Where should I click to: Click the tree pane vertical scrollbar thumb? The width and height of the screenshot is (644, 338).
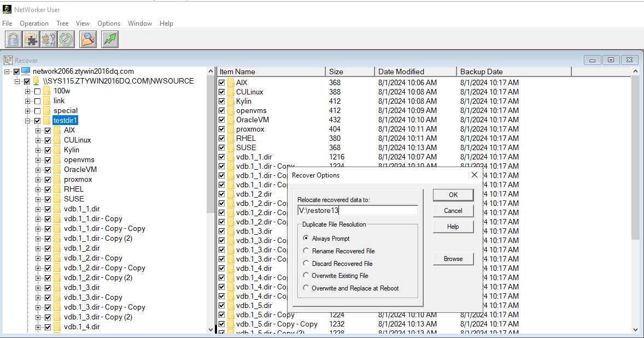[210, 144]
